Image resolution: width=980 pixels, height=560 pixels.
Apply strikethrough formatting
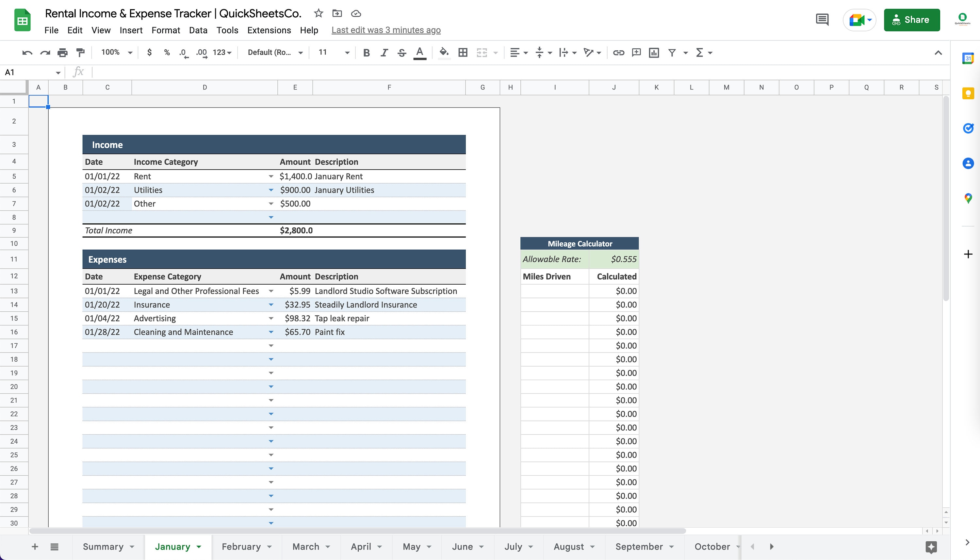coord(401,52)
